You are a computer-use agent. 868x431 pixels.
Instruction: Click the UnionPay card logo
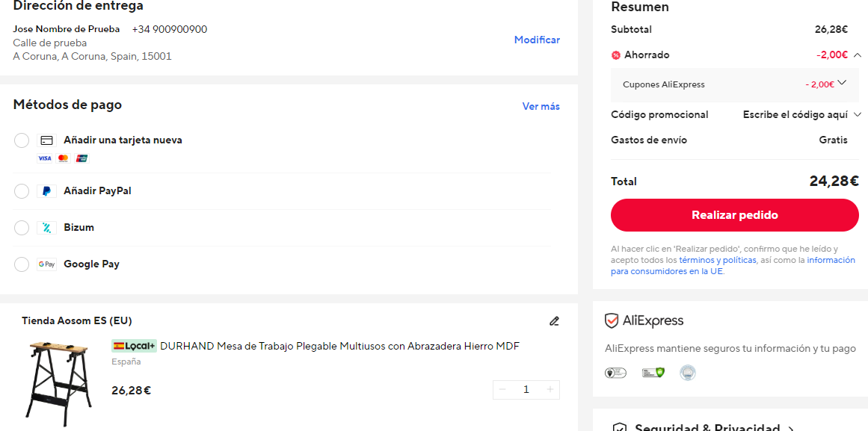[82, 158]
